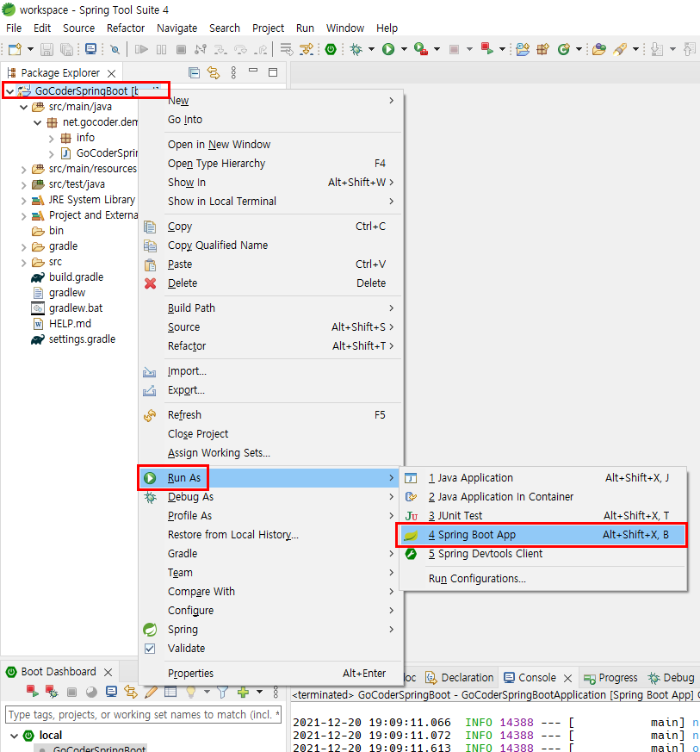The width and height of the screenshot is (700, 752).
Task: Click the Save toolbar icon
Action: (46, 49)
